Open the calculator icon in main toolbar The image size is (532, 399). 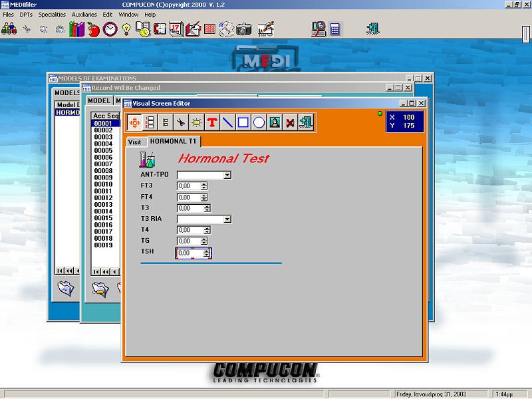click(x=335, y=29)
